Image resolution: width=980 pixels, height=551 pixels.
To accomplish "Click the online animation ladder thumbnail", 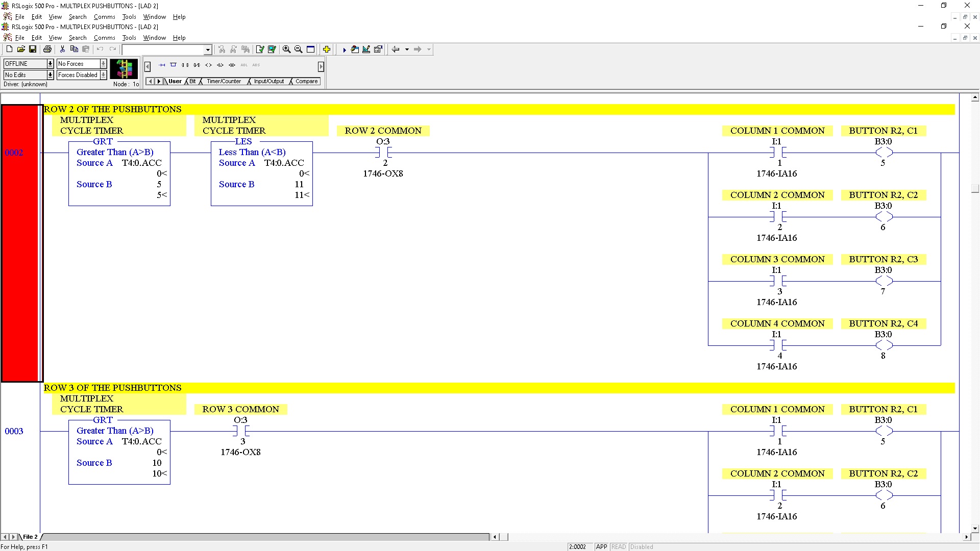I will pos(124,69).
